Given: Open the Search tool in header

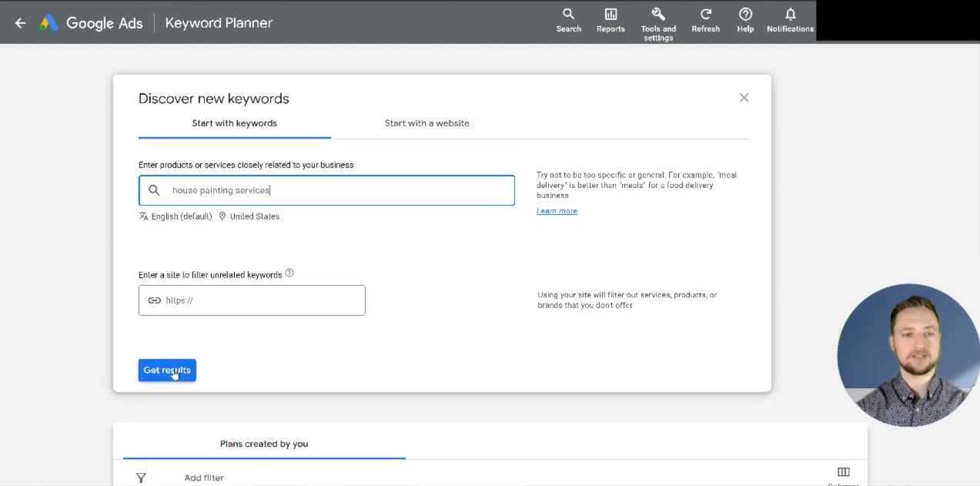Looking at the screenshot, I should [x=569, y=21].
